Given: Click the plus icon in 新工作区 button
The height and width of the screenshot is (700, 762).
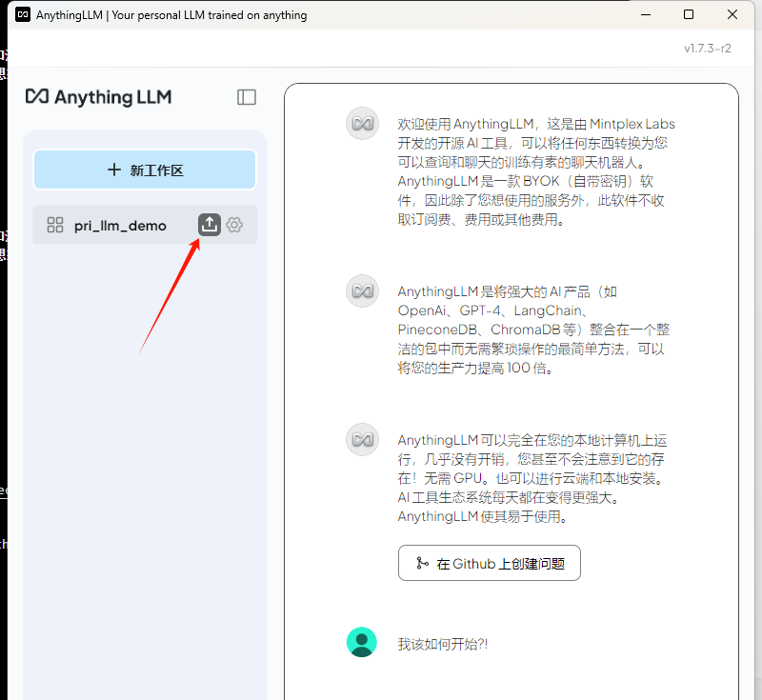Looking at the screenshot, I should point(114,170).
